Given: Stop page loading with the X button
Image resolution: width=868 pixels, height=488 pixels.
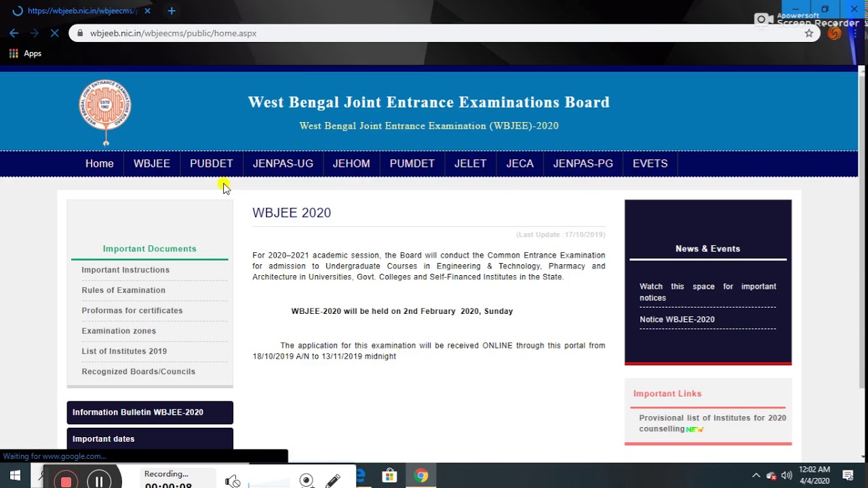Looking at the screenshot, I should click(x=55, y=33).
